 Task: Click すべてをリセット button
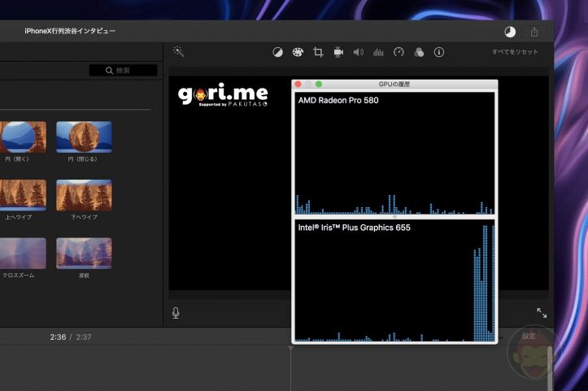tap(515, 52)
